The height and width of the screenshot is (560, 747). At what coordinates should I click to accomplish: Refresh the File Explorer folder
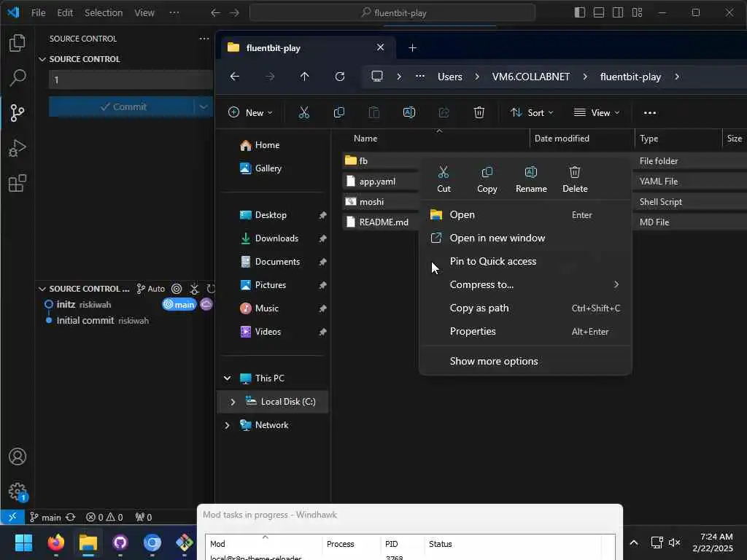[x=340, y=77]
